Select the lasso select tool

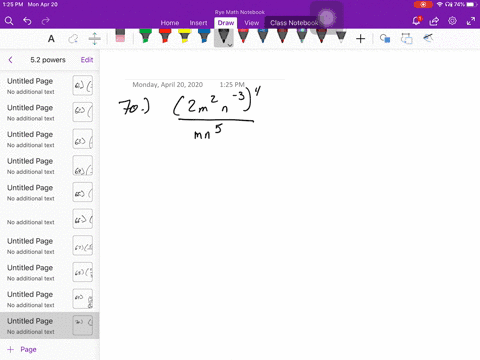tap(73, 39)
